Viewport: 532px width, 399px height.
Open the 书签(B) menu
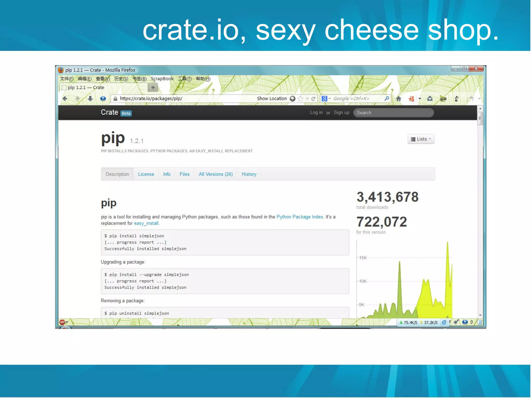pyautogui.click(x=139, y=79)
